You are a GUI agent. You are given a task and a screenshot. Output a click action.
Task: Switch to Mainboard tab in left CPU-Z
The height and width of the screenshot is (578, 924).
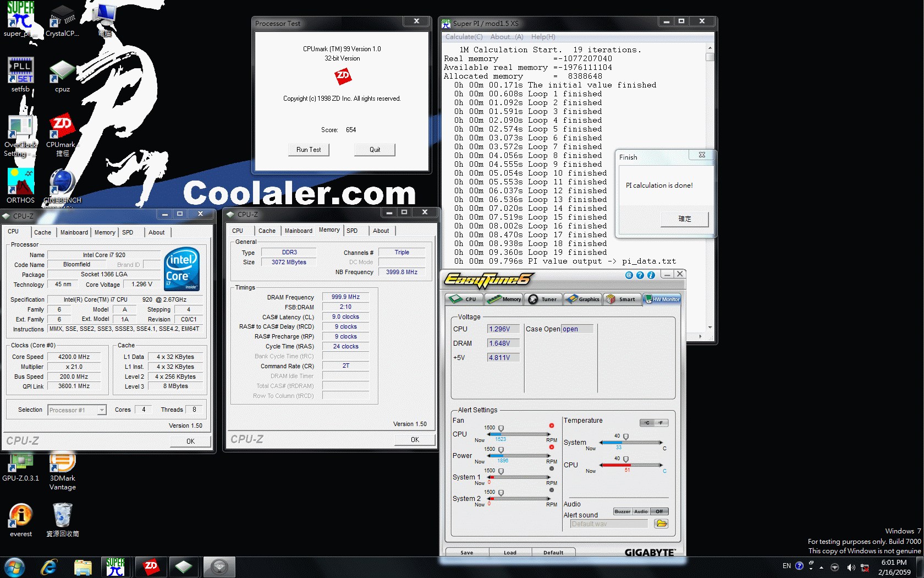(74, 232)
